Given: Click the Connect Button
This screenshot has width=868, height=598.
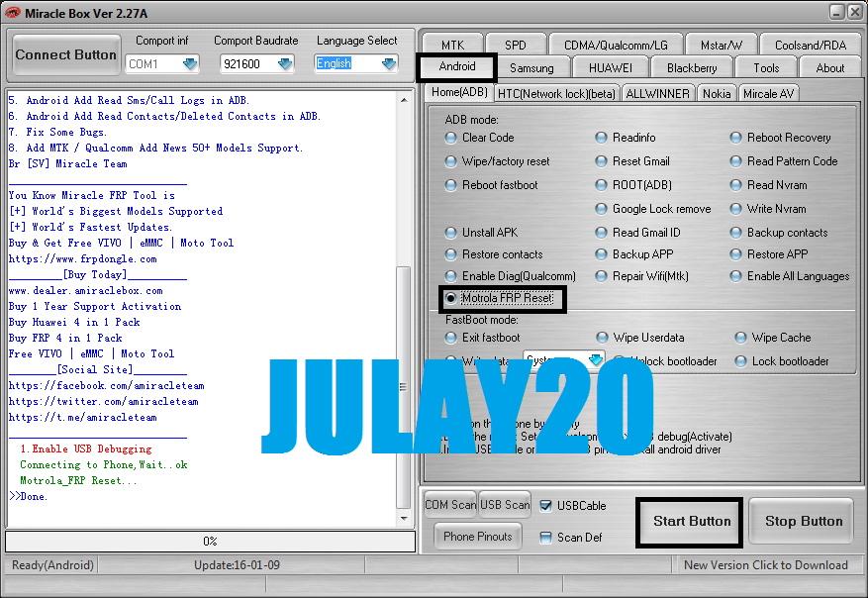Looking at the screenshot, I should (x=66, y=54).
